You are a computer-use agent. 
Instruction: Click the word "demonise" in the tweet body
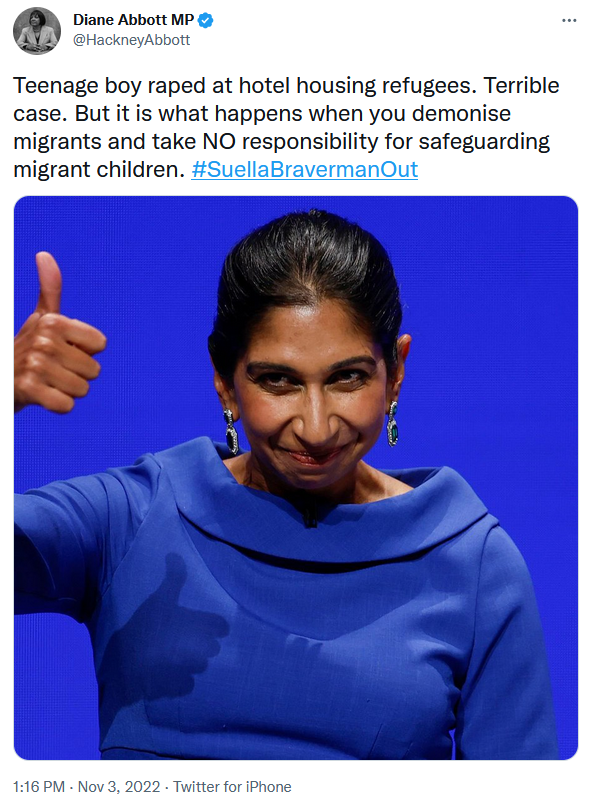pos(461,114)
